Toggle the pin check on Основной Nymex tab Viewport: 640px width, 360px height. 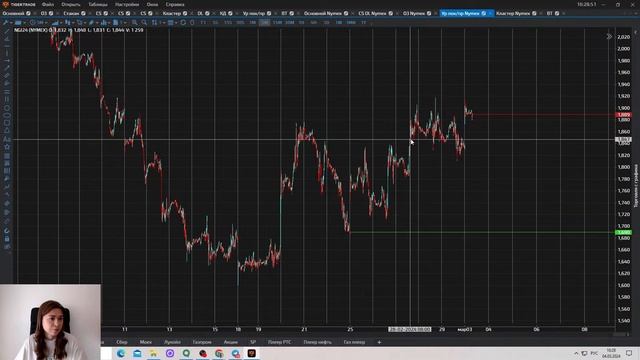click(x=346, y=13)
